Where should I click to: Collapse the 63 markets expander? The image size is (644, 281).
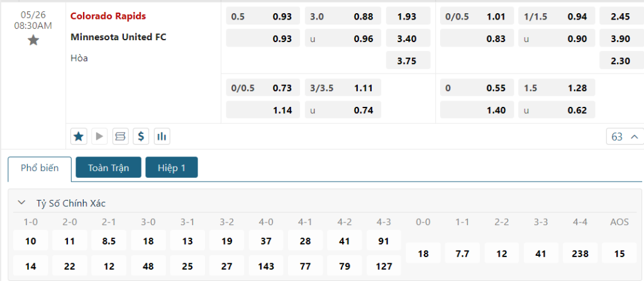click(625, 136)
